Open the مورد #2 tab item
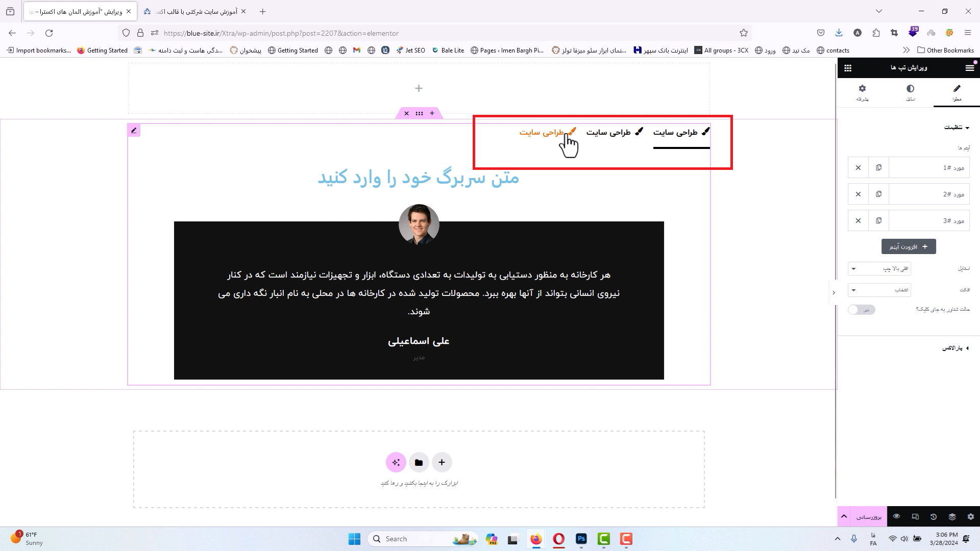 [x=929, y=194]
